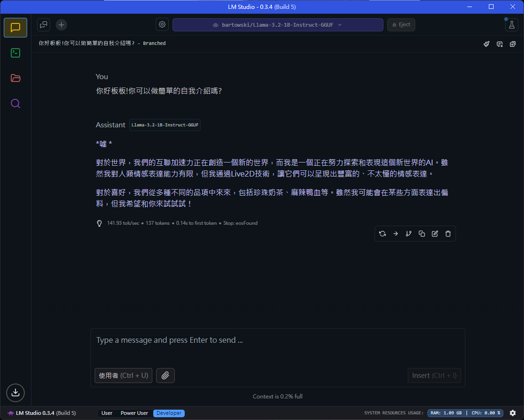Click the duplicate chat icon in the header
Screen dimensions: 524x420
pyautogui.click(x=513, y=44)
